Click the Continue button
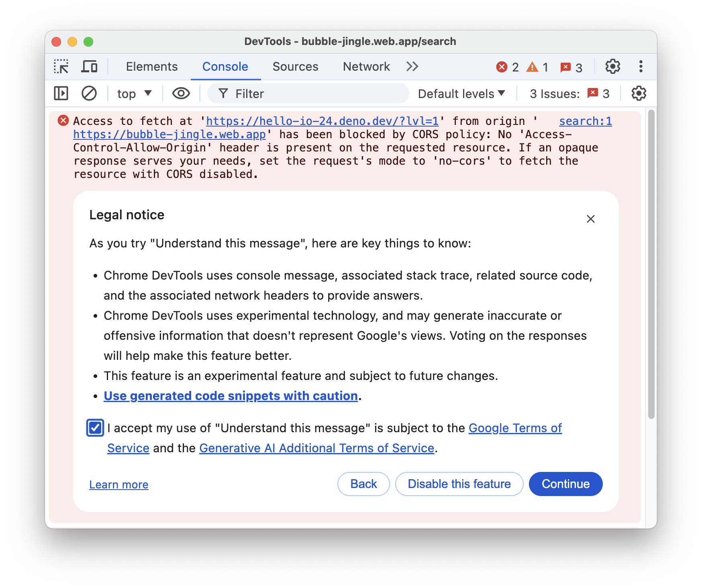Viewport: 702px width, 588px height. (x=565, y=484)
